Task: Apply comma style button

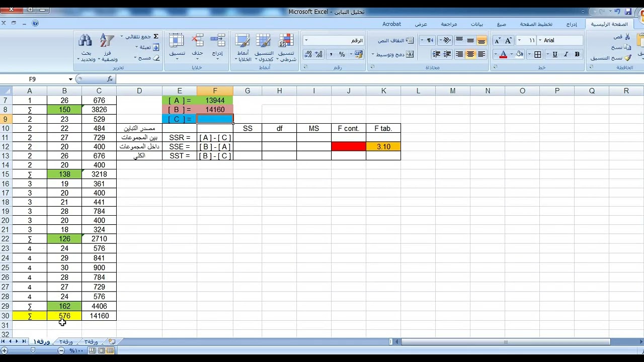Action: pyautogui.click(x=331, y=54)
